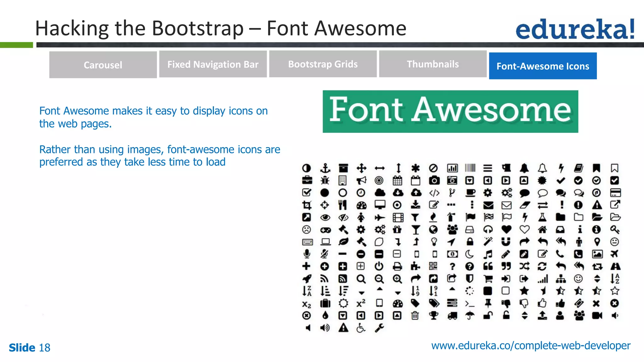The image size is (644, 362).
Task: Click the leaf icon
Action: (x=343, y=242)
